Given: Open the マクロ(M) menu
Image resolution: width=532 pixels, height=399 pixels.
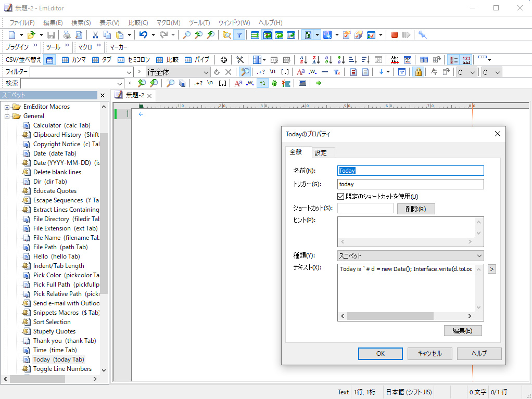Looking at the screenshot, I should (168, 23).
